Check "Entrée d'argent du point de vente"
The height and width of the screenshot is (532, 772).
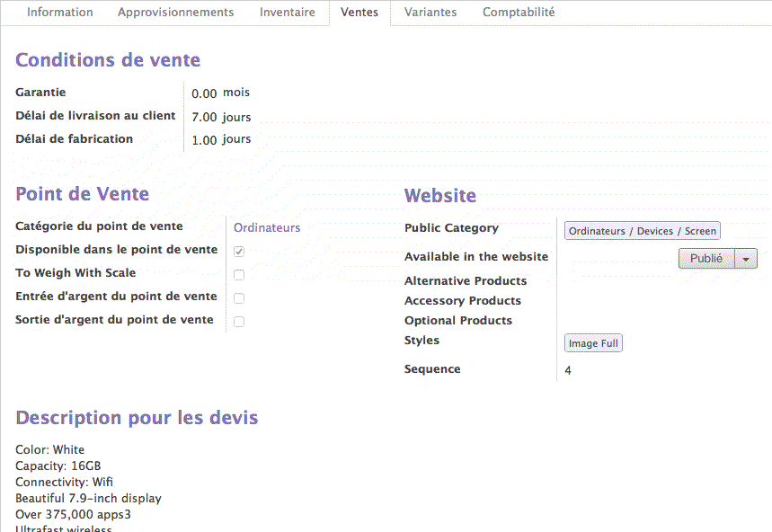click(238, 297)
